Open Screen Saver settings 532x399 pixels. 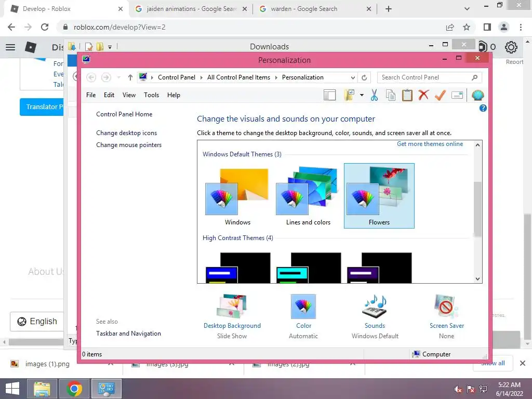[x=446, y=316]
